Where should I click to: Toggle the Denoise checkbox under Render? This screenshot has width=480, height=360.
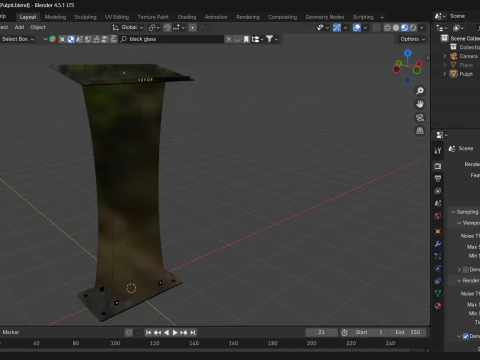click(x=466, y=336)
